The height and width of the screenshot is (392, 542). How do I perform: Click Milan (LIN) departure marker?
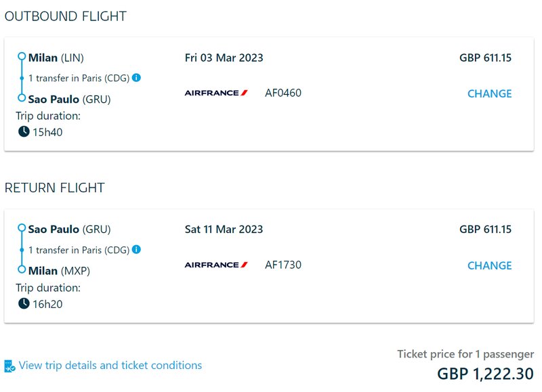(22, 56)
